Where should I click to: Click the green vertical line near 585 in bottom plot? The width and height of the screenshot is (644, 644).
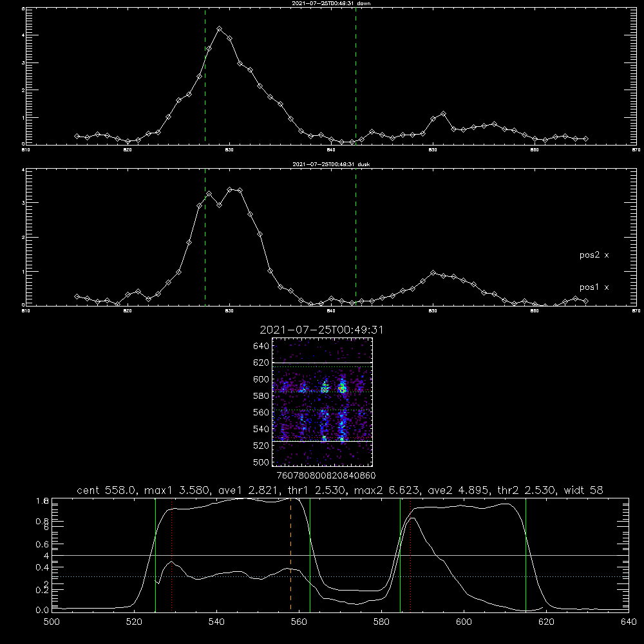[400, 554]
